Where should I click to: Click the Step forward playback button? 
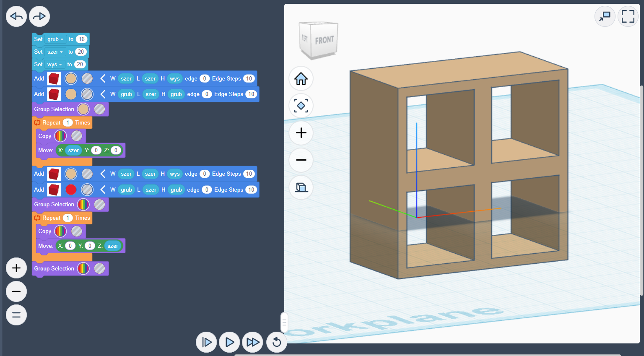206,342
